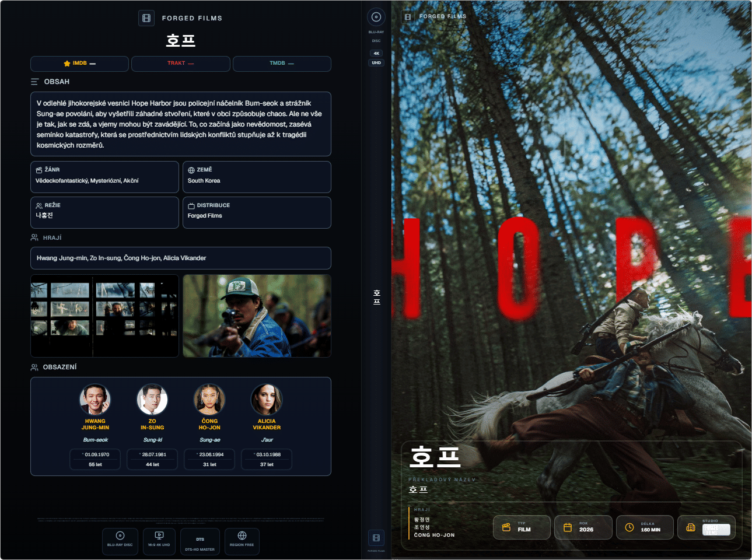Click the Blu-ray disc icon on spine
Screen dimensions: 752x560
pos(376,17)
